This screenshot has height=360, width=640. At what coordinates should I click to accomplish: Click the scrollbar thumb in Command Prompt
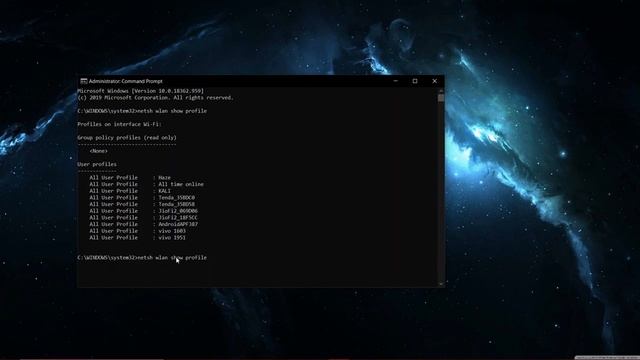(441, 98)
